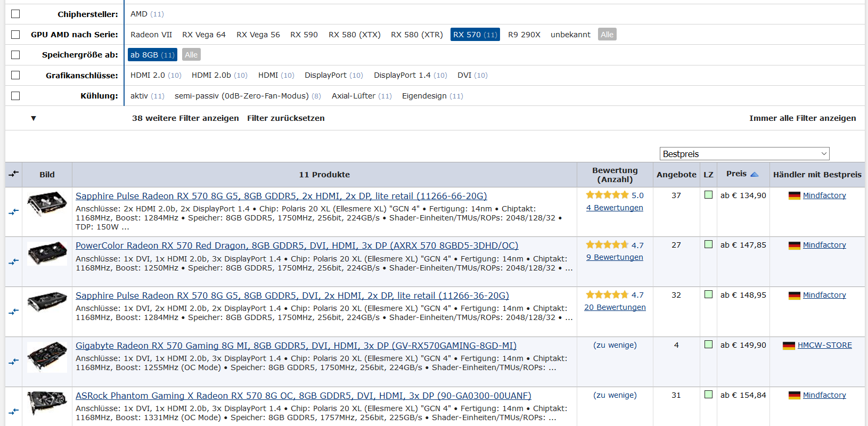Image resolution: width=868 pixels, height=426 pixels.
Task: Click Filter zurücksetzen
Action: click(x=286, y=118)
